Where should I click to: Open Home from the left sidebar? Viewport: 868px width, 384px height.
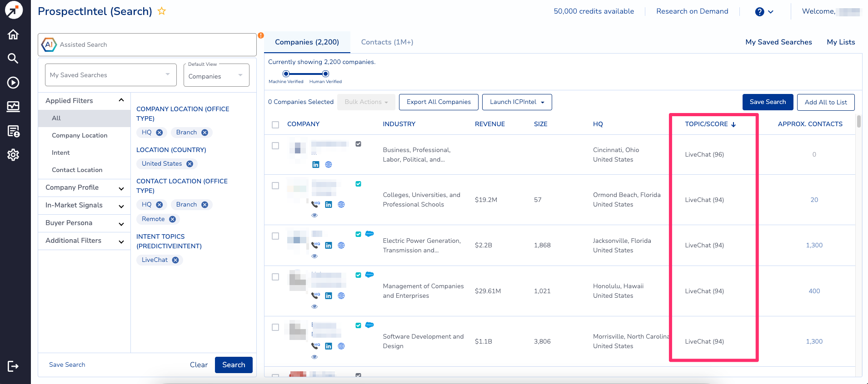(13, 34)
